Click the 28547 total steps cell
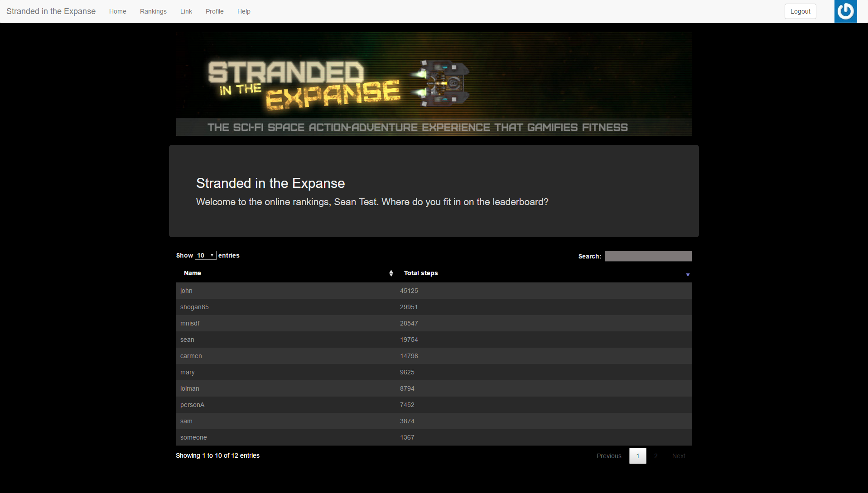 click(x=544, y=323)
